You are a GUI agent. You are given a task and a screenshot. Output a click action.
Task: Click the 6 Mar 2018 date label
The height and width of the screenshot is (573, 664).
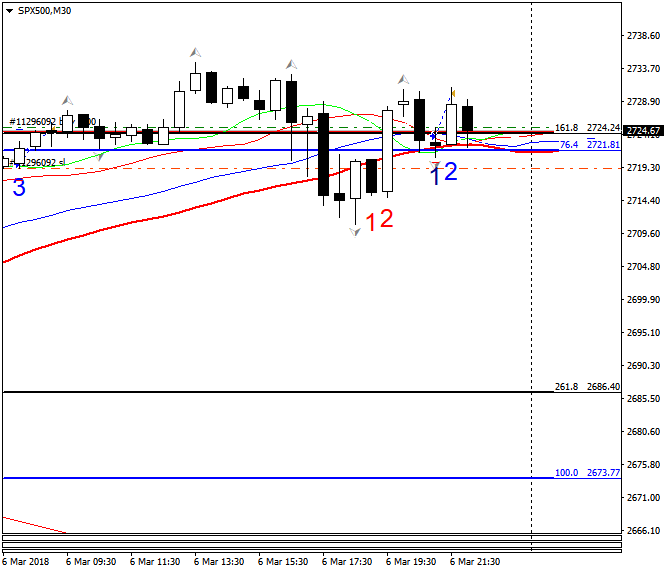pos(25,562)
